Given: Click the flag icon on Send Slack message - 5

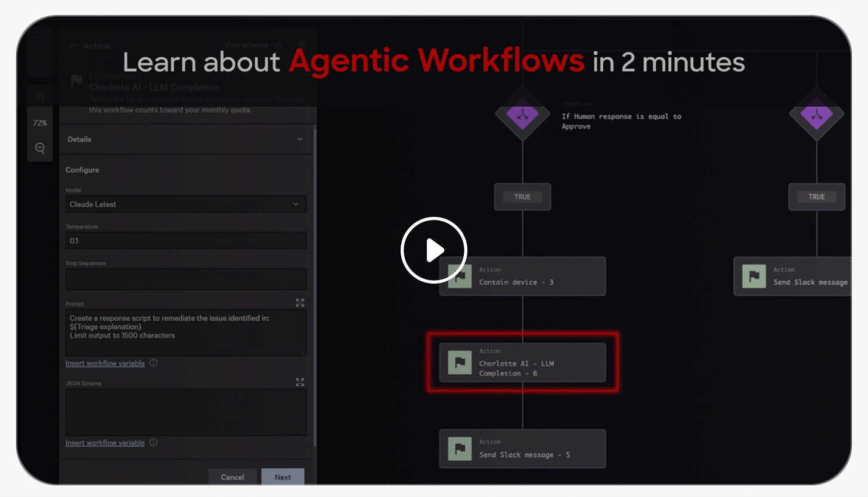Looking at the screenshot, I should click(x=460, y=449).
